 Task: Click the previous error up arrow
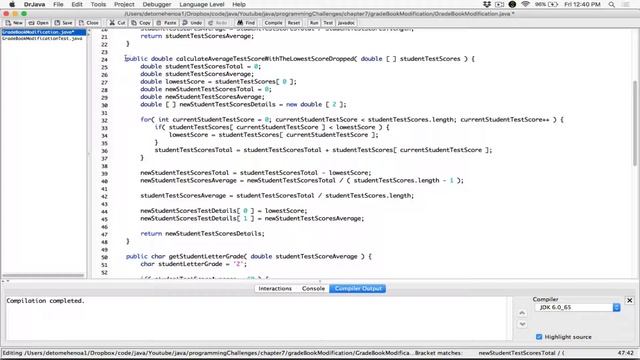(522, 313)
